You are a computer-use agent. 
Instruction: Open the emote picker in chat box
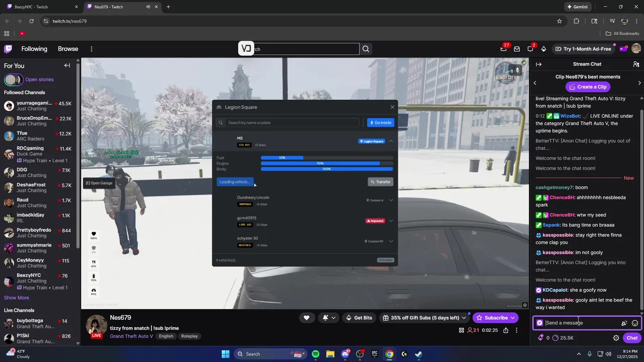(635, 323)
